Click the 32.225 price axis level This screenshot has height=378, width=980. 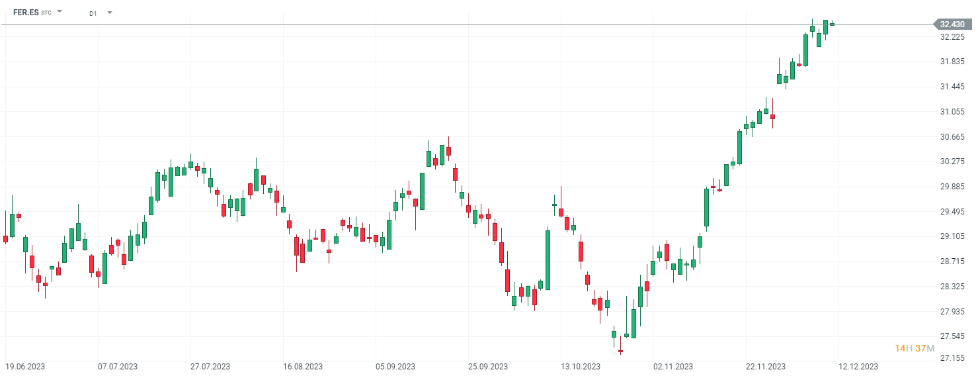point(952,37)
